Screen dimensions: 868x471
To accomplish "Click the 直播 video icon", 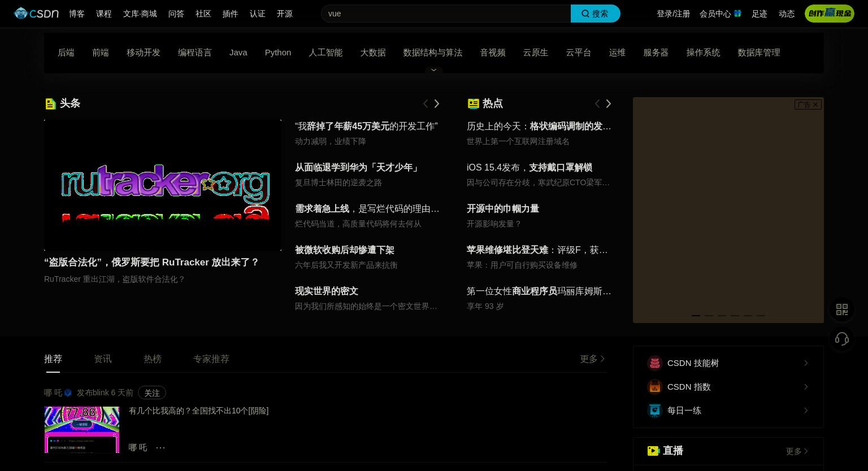I will coord(653,451).
